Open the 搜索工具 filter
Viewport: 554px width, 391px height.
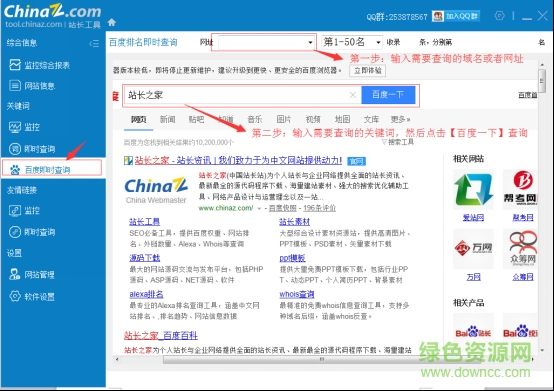(398, 142)
